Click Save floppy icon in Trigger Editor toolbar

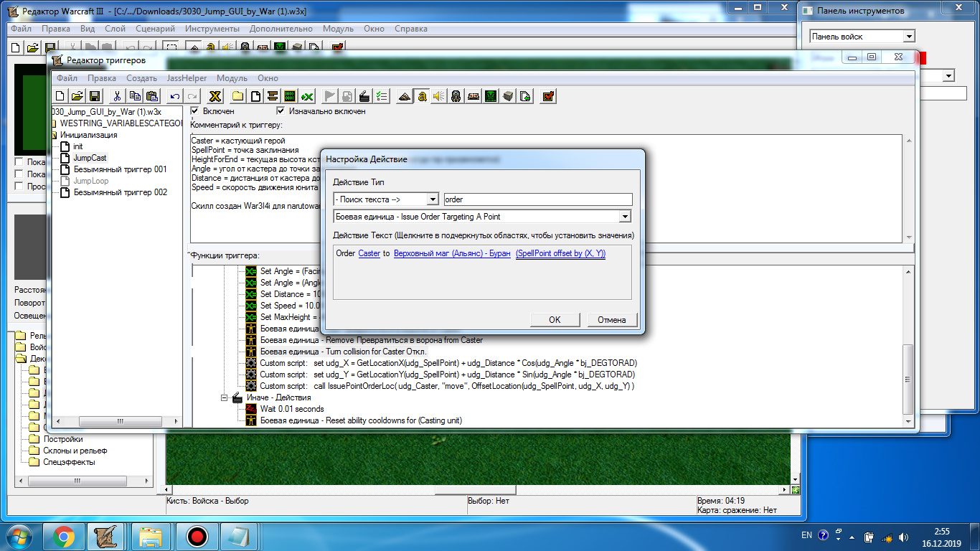coord(95,96)
